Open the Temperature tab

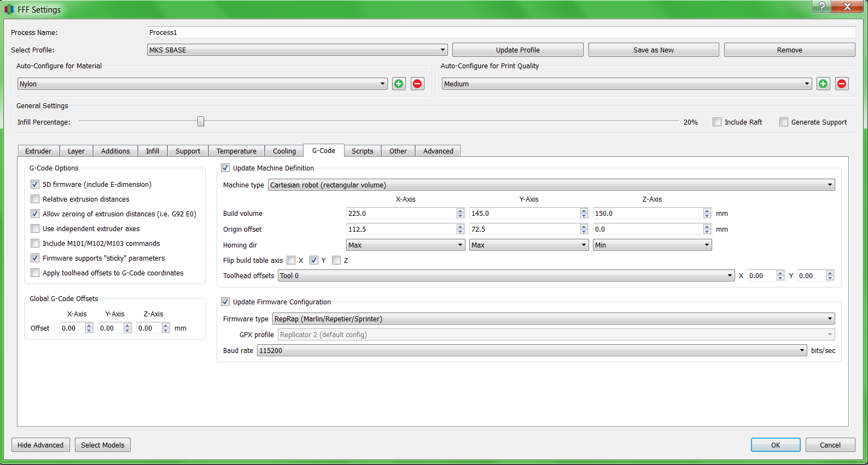click(x=236, y=151)
